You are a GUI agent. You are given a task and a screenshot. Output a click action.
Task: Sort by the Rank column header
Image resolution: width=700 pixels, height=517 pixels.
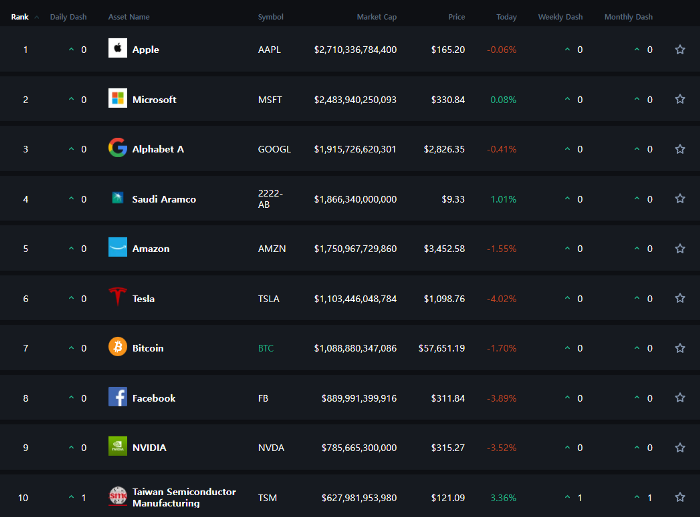[20, 17]
